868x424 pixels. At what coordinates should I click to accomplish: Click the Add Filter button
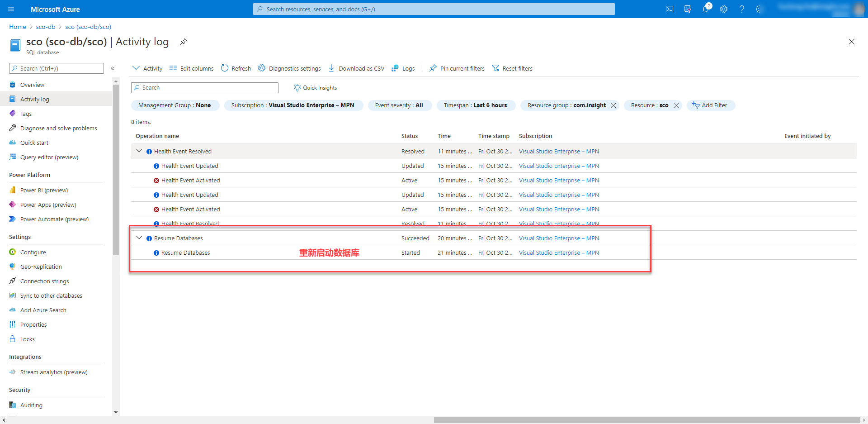pos(710,105)
